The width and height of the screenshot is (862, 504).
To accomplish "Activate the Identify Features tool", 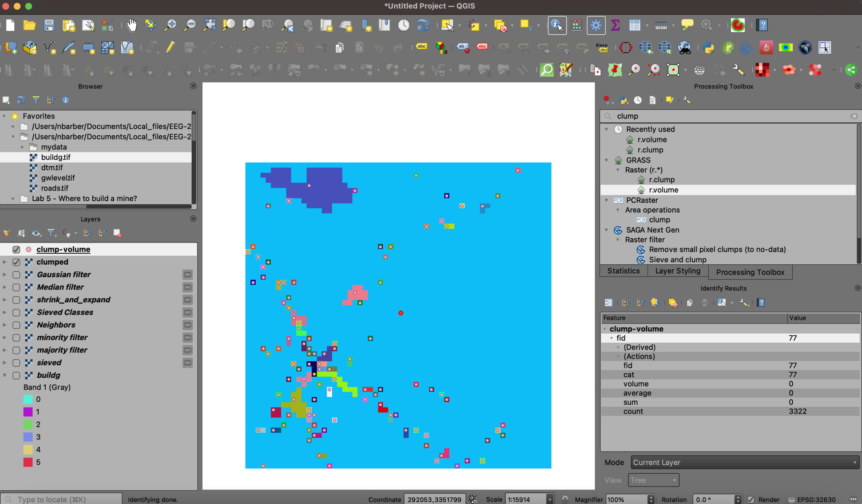I will pyautogui.click(x=557, y=25).
